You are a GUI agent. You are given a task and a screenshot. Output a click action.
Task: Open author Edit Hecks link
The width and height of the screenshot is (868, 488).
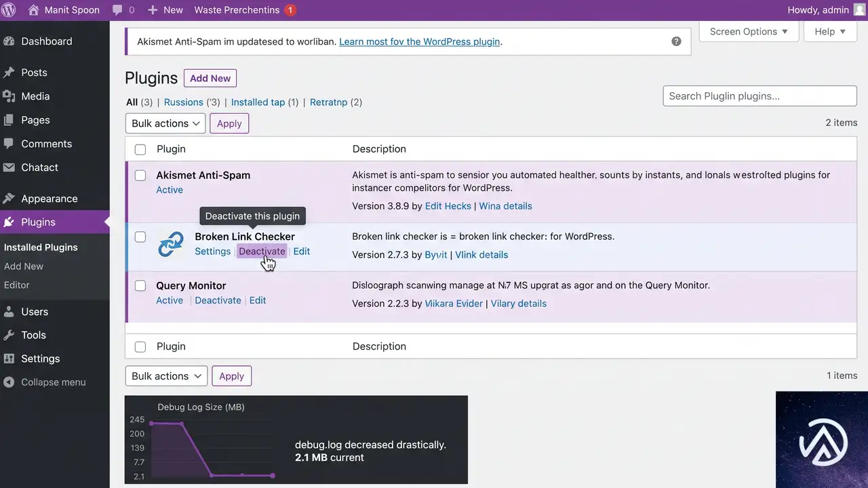tap(448, 206)
